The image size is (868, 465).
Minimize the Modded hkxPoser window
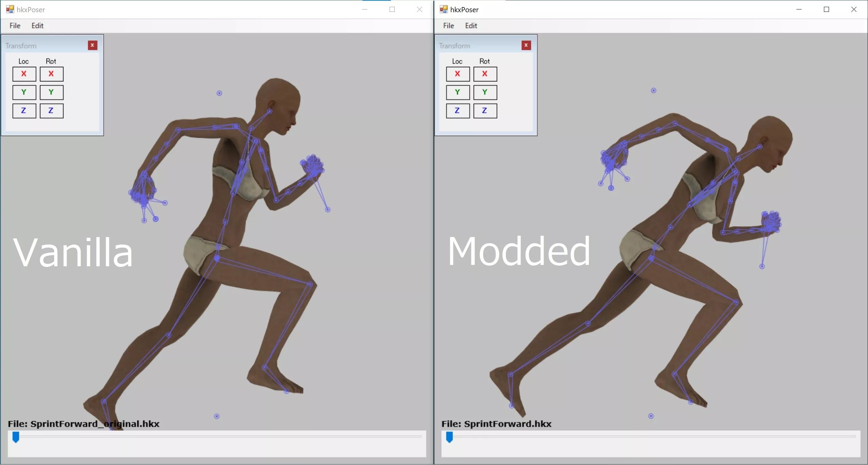(x=799, y=9)
